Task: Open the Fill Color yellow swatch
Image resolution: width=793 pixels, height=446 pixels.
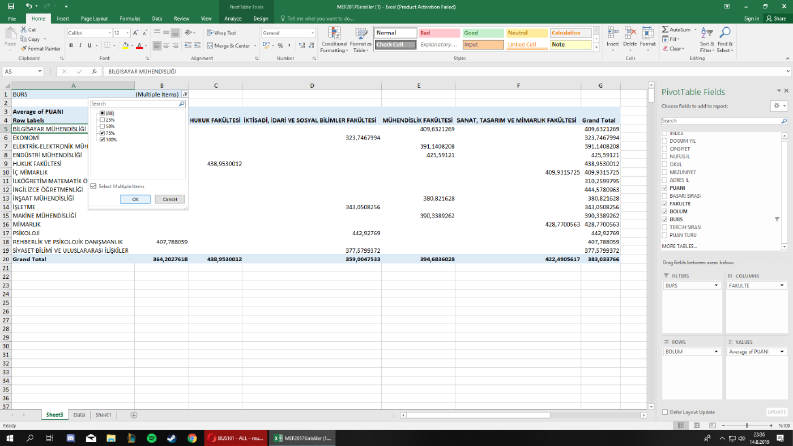Action: [125, 46]
